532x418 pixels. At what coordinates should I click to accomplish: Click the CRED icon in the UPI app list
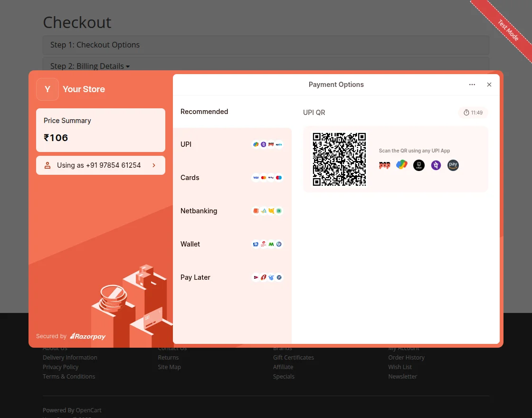coord(418,165)
